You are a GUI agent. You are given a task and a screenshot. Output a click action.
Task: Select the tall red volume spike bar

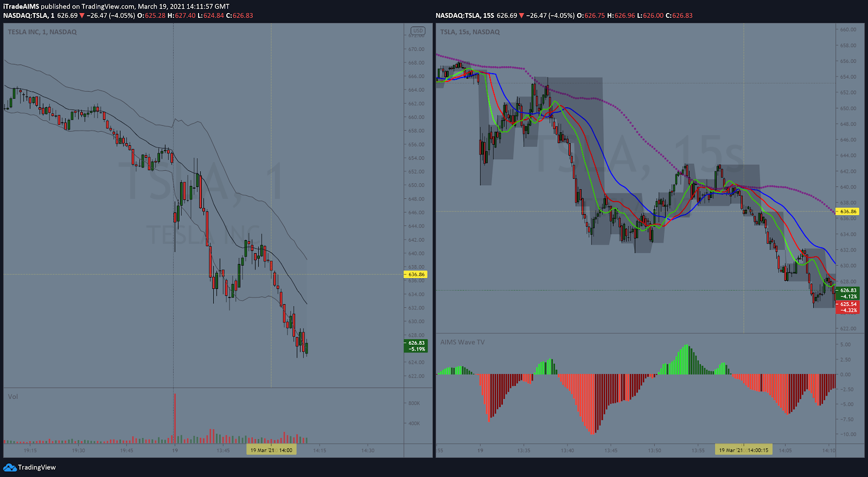(x=175, y=418)
